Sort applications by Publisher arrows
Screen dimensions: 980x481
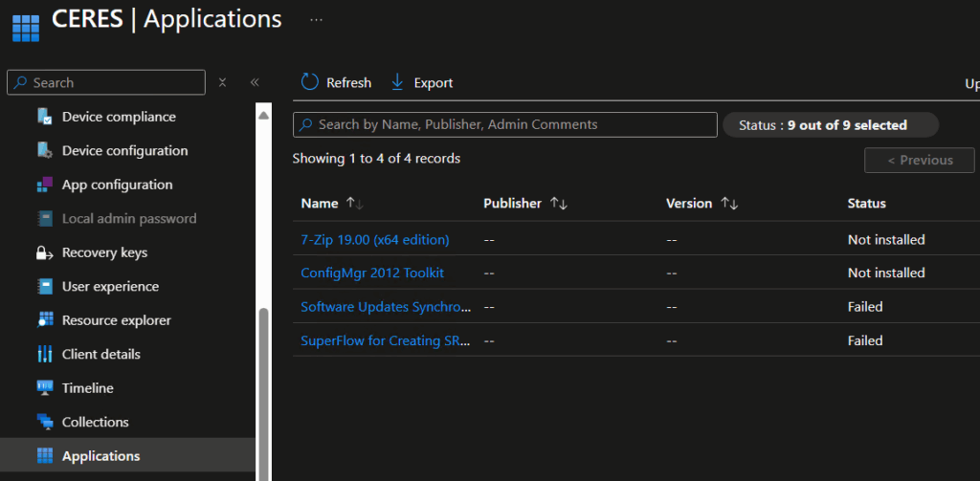click(x=558, y=204)
